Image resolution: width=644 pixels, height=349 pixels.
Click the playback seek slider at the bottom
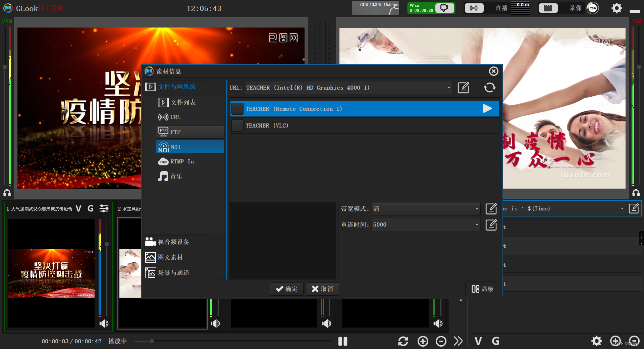152,341
